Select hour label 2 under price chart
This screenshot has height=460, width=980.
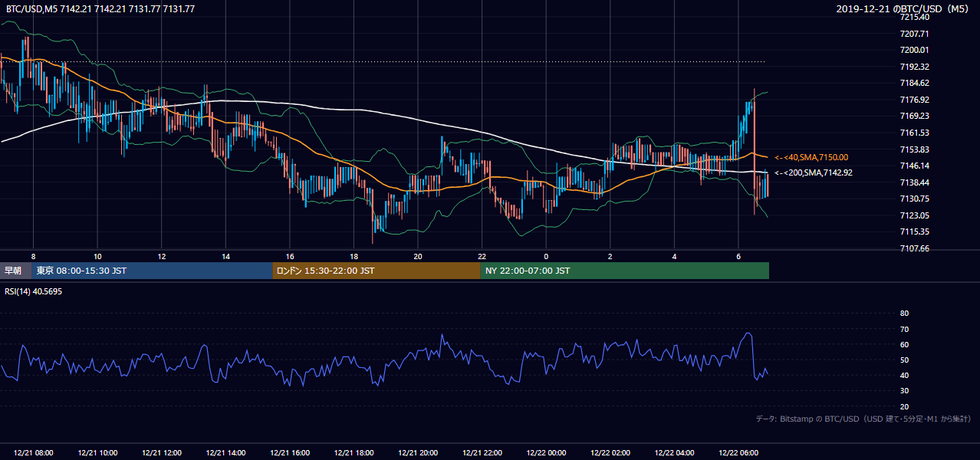pyautogui.click(x=610, y=256)
